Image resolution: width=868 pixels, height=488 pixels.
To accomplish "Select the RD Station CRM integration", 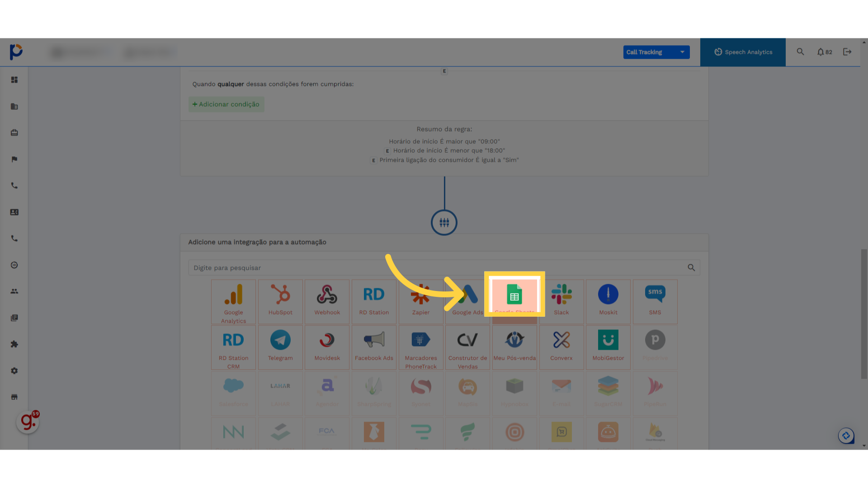I will point(233,347).
